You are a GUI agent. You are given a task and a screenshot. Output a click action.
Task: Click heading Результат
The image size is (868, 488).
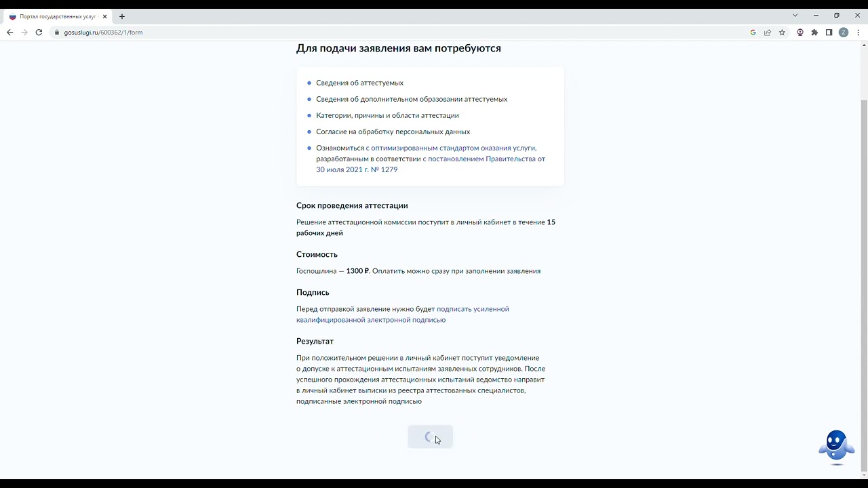(315, 341)
